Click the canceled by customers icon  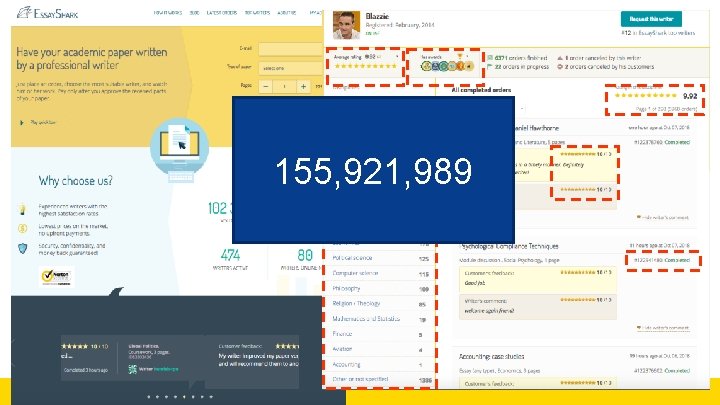(x=560, y=67)
